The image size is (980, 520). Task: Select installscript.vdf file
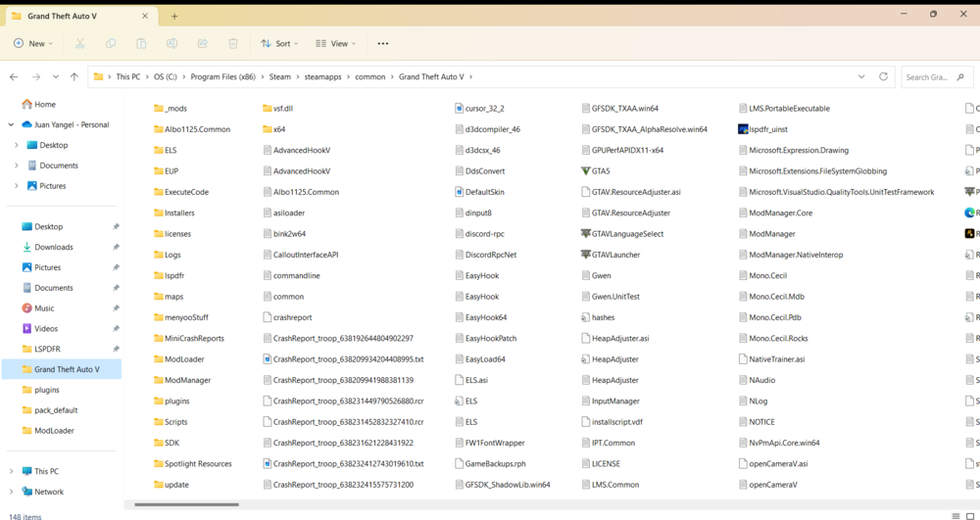click(612, 422)
